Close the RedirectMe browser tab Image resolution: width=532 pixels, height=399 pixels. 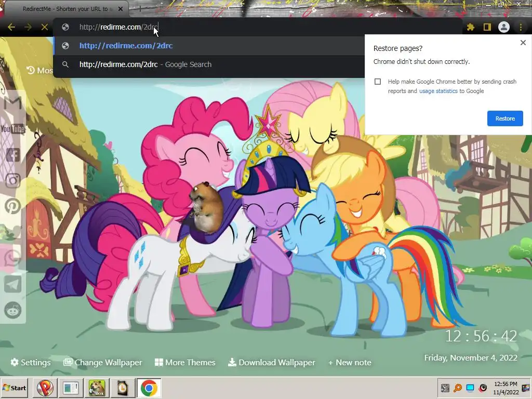coord(121,9)
